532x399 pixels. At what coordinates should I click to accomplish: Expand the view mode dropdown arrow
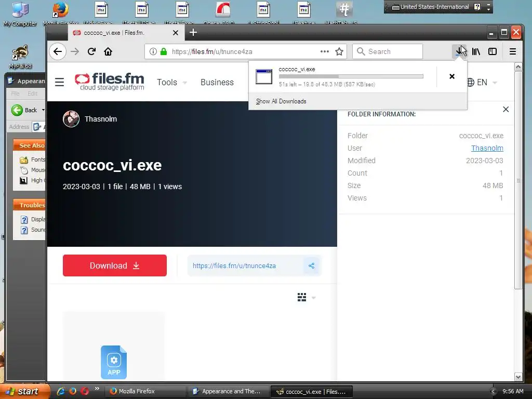[313, 298]
